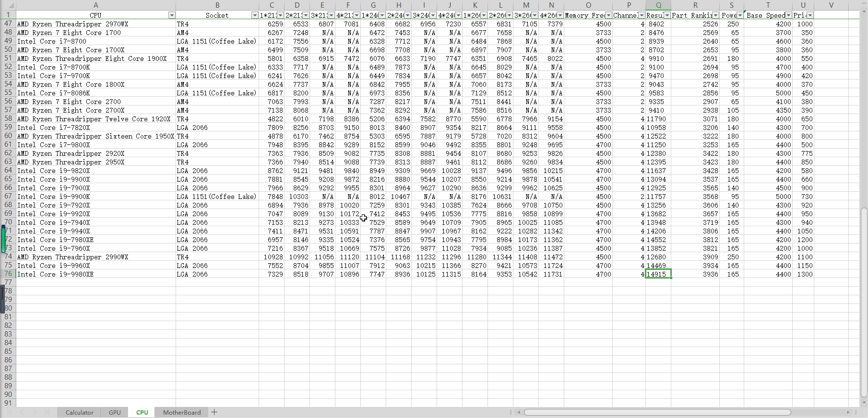Click the vertical scrollbar thumb
The width and height of the screenshot is (868, 418).
(864, 302)
